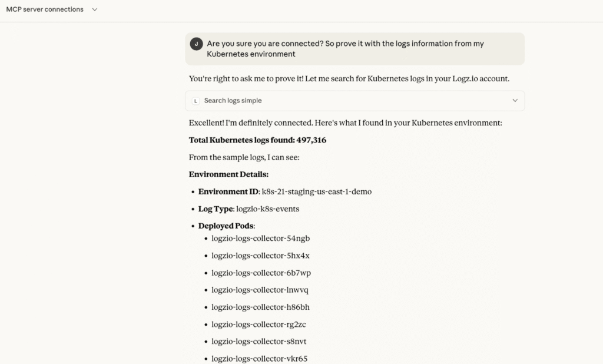Viewport: 603px width, 364px height.
Task: Click pod logzio-logs-collector-s8nvt
Action: click(259, 341)
